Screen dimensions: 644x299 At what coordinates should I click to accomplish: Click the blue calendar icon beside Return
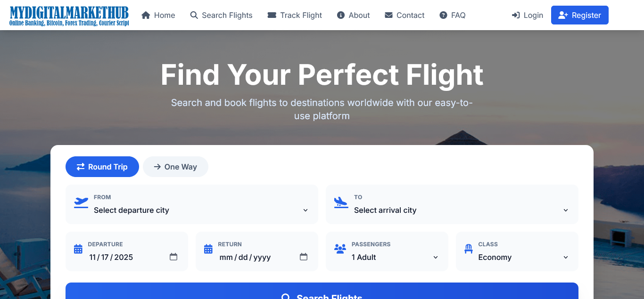[x=208, y=249]
